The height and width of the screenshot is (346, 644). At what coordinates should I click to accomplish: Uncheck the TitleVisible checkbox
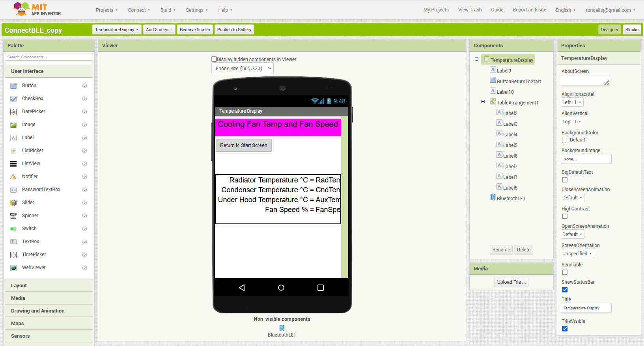point(565,329)
